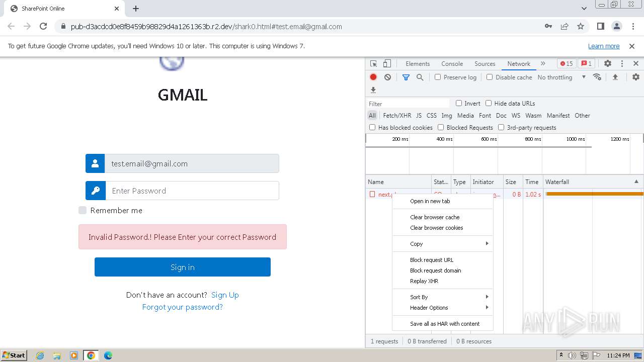
Task: Sort by Waterfall column arrow
Action: 636,182
